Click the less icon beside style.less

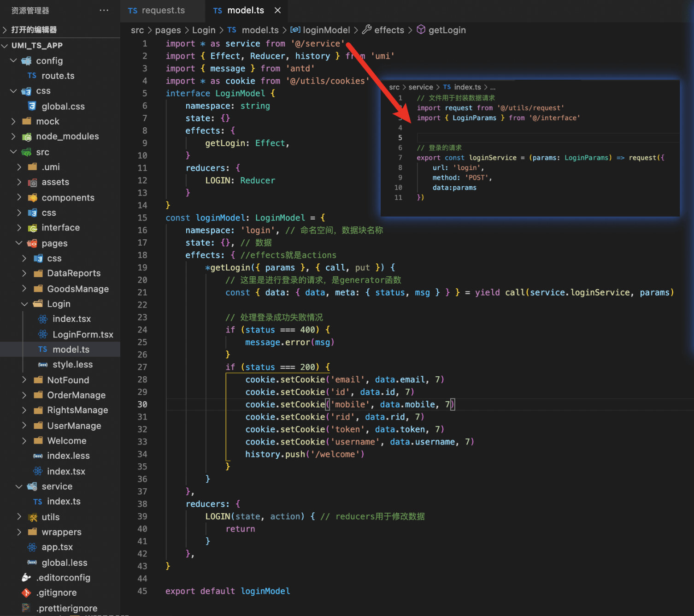click(x=43, y=365)
